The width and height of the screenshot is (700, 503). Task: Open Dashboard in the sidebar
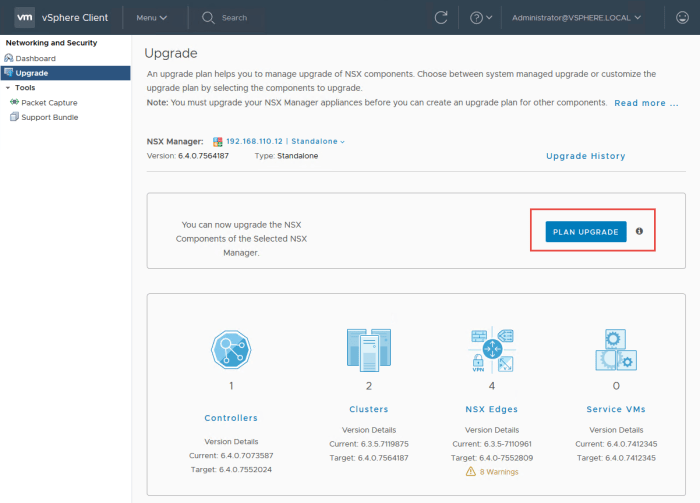[35, 58]
